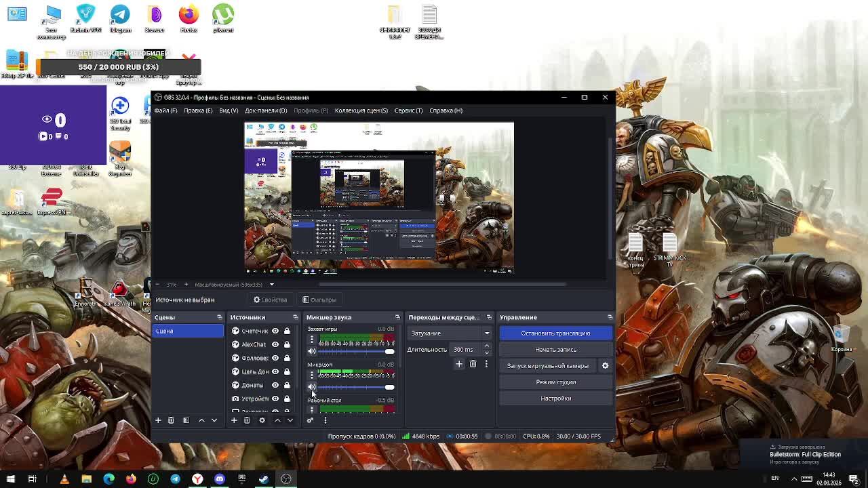Open the Затухание transition dropdown
Image resolution: width=868 pixels, height=488 pixels.
450,333
